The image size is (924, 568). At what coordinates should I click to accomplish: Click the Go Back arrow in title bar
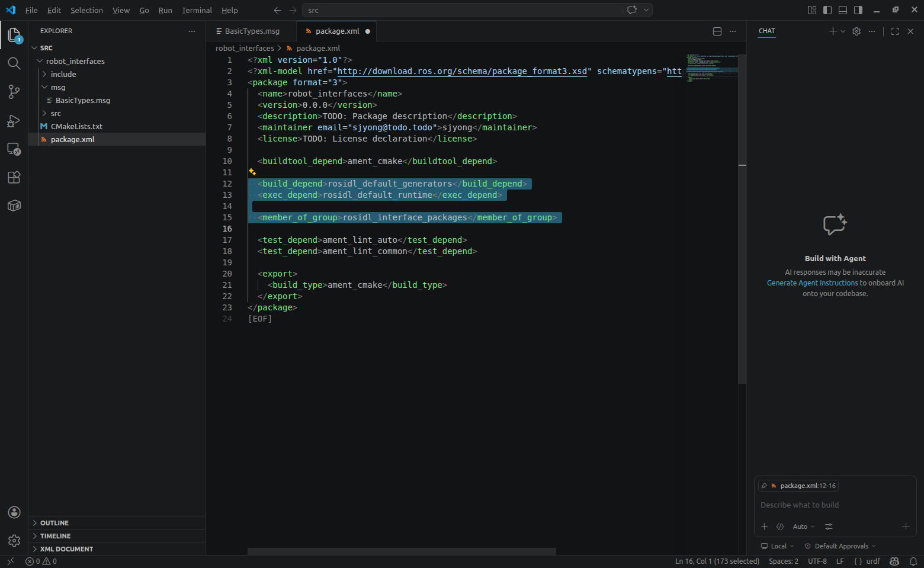[277, 10]
